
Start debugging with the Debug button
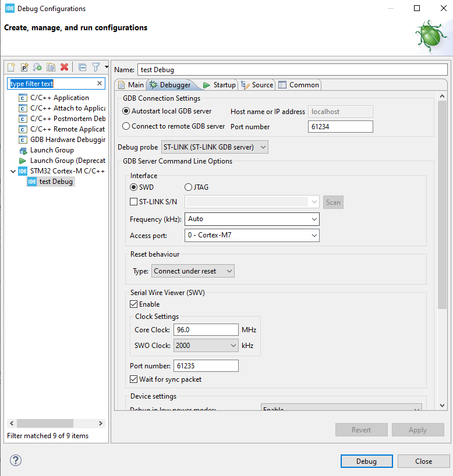click(366, 461)
